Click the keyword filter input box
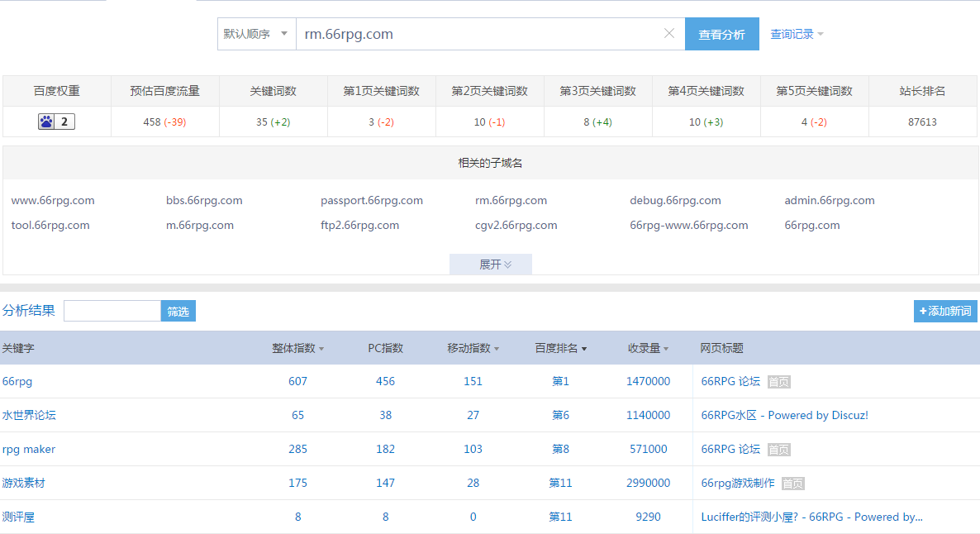This screenshot has height=534, width=980. point(112,311)
